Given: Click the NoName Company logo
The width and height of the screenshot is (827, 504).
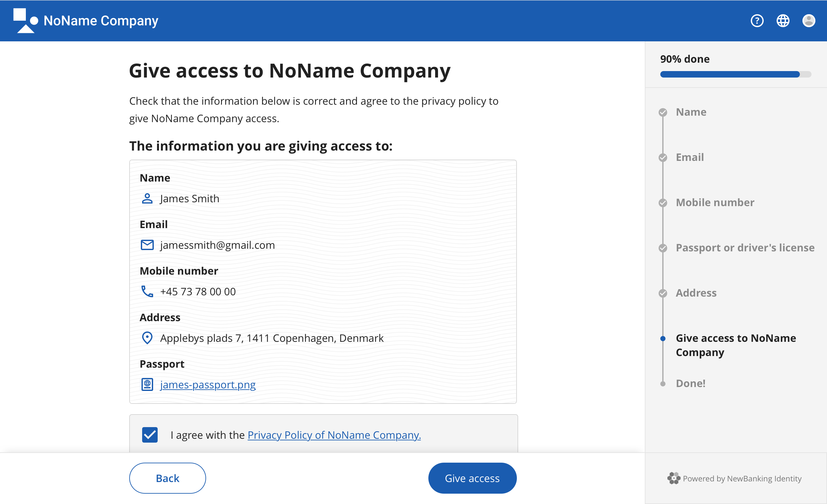Looking at the screenshot, I should [x=26, y=21].
